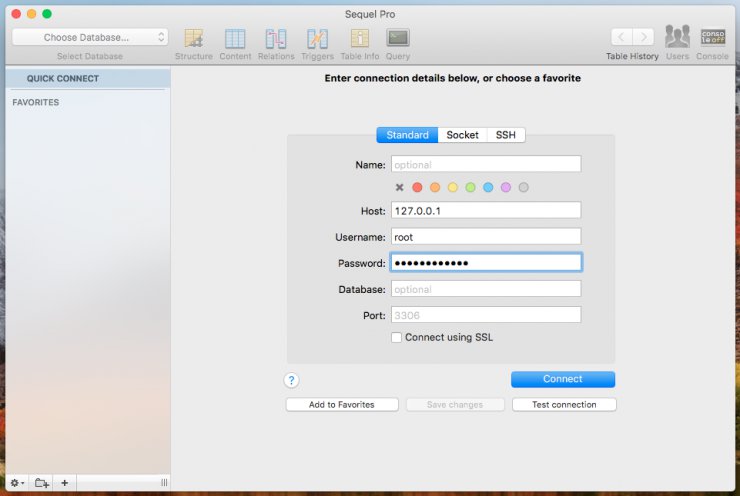Screen dimensions: 740x496
Task: Focus the Name input field
Action: tap(486, 164)
